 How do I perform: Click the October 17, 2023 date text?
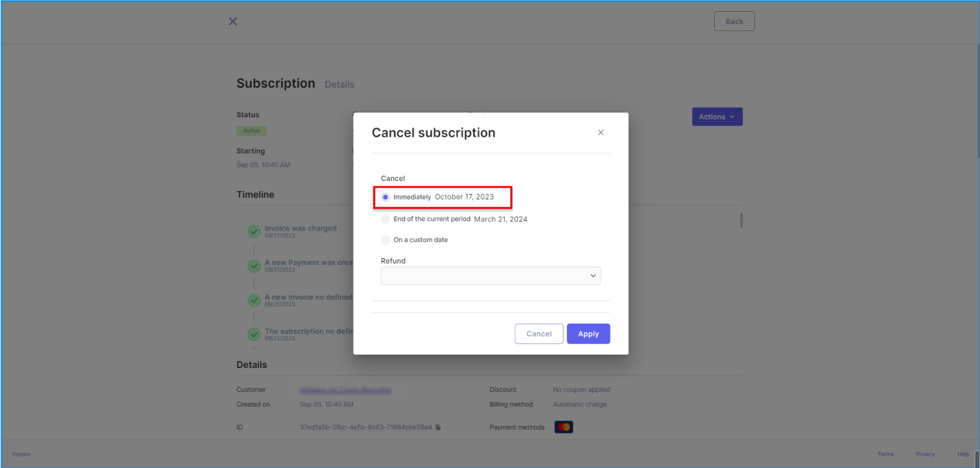(x=464, y=197)
